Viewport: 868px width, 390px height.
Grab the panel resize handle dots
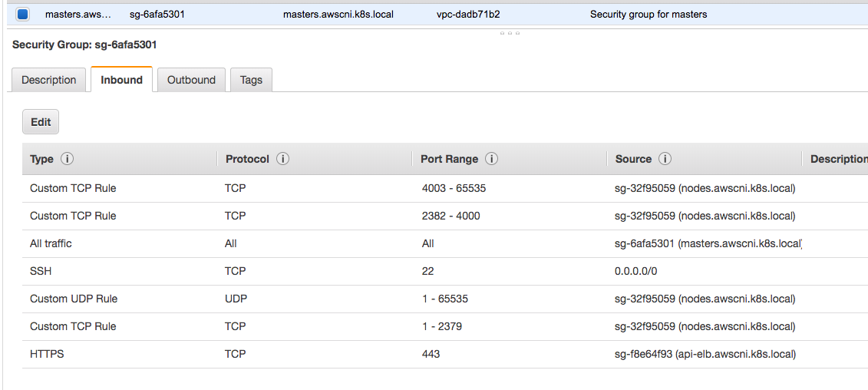click(x=510, y=33)
